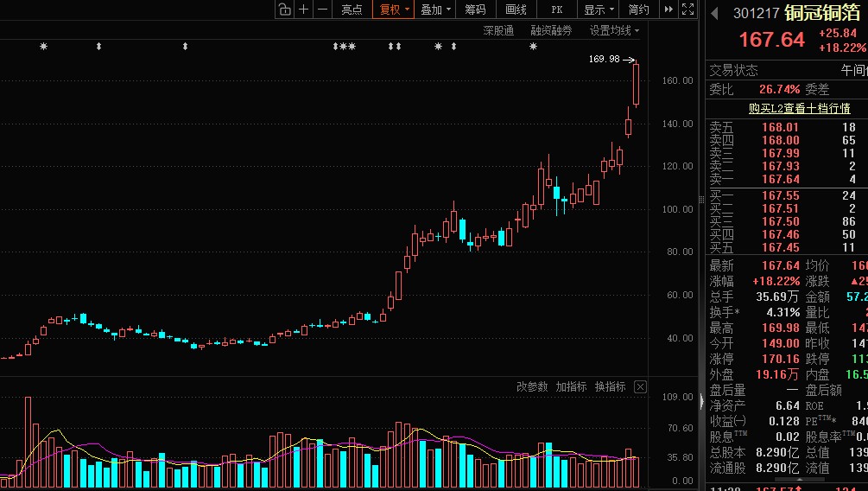
Task: Zoom in chart with plus icon
Action: point(303,10)
